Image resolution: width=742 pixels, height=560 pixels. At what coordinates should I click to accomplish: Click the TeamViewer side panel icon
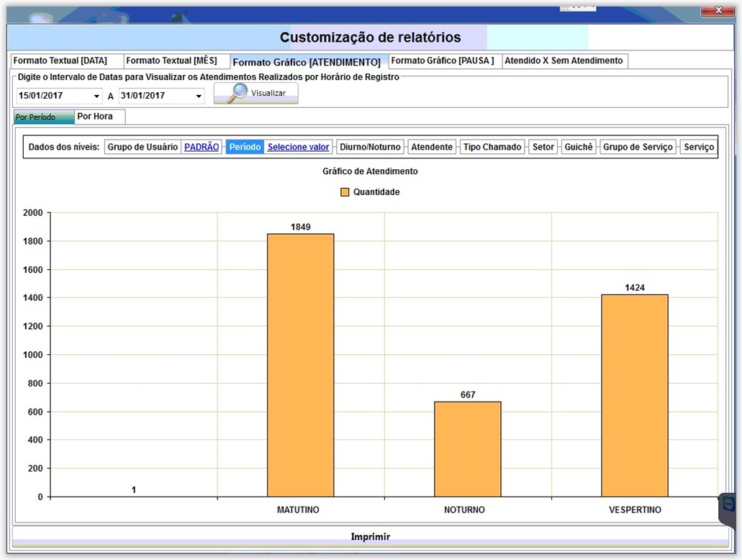tap(729, 505)
